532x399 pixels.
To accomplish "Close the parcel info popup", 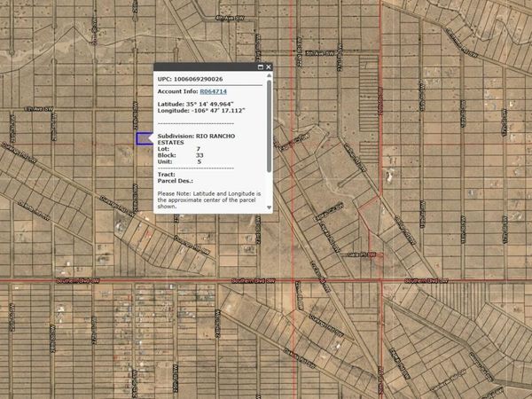I will coord(269,66).
